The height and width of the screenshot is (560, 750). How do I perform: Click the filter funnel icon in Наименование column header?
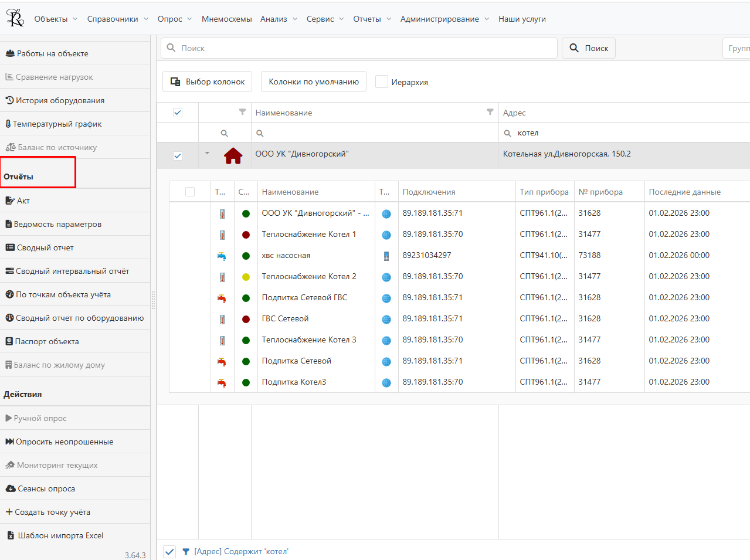[x=490, y=112]
